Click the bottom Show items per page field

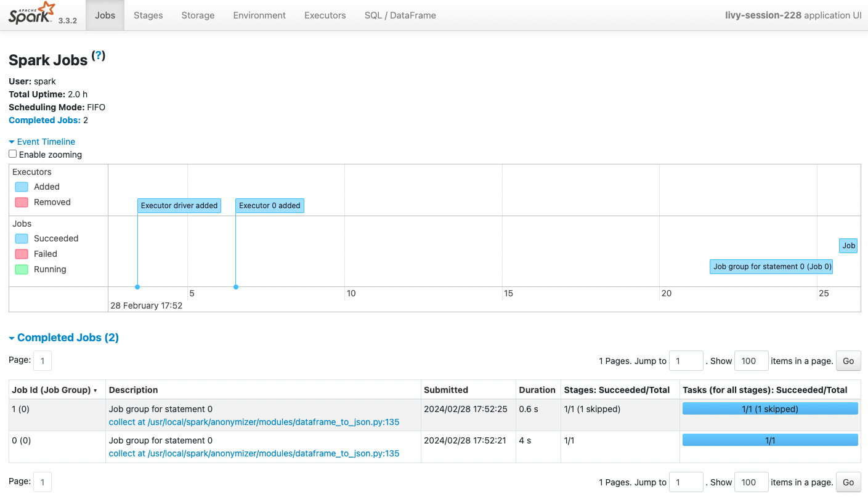pyautogui.click(x=751, y=482)
